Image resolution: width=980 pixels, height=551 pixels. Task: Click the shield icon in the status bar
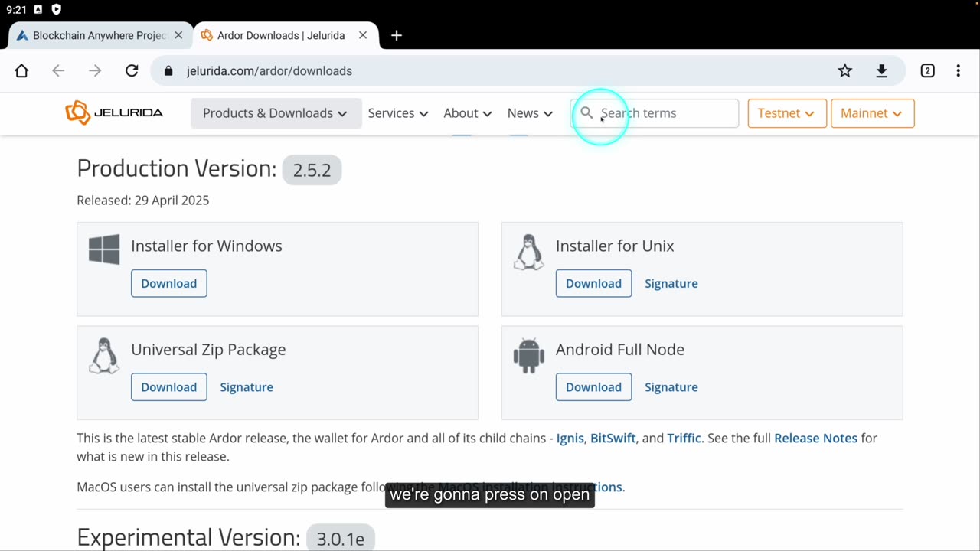57,10
